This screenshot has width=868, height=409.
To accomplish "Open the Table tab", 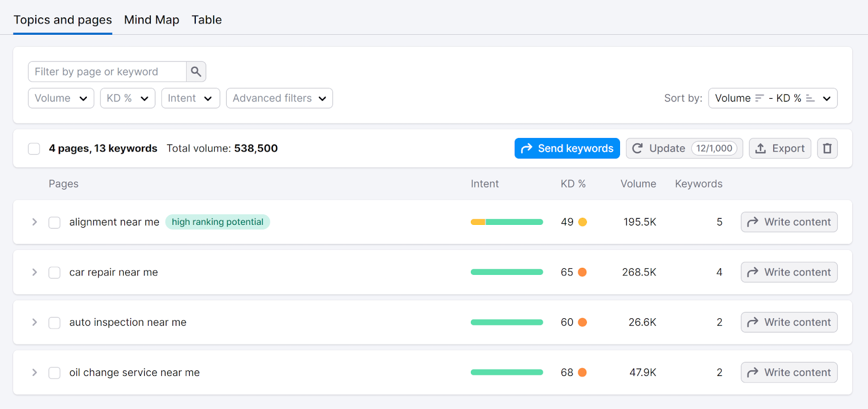I will [206, 20].
